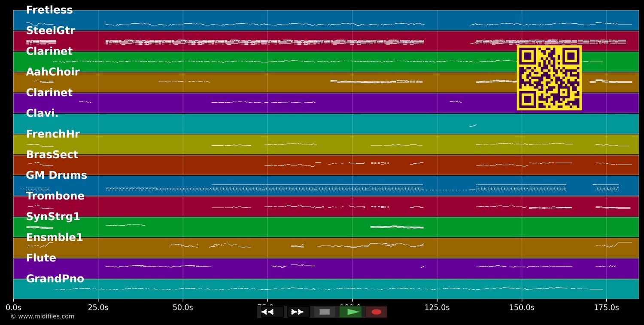Select the Fretless track label
The height and width of the screenshot is (325, 644).
click(x=49, y=10)
